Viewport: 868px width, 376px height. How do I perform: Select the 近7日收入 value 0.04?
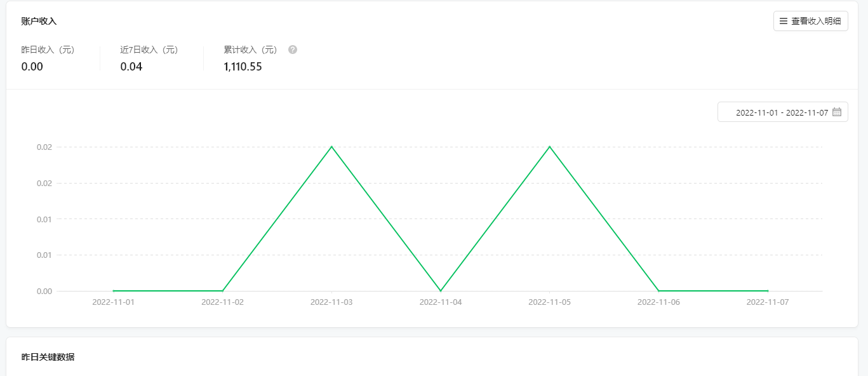(131, 67)
